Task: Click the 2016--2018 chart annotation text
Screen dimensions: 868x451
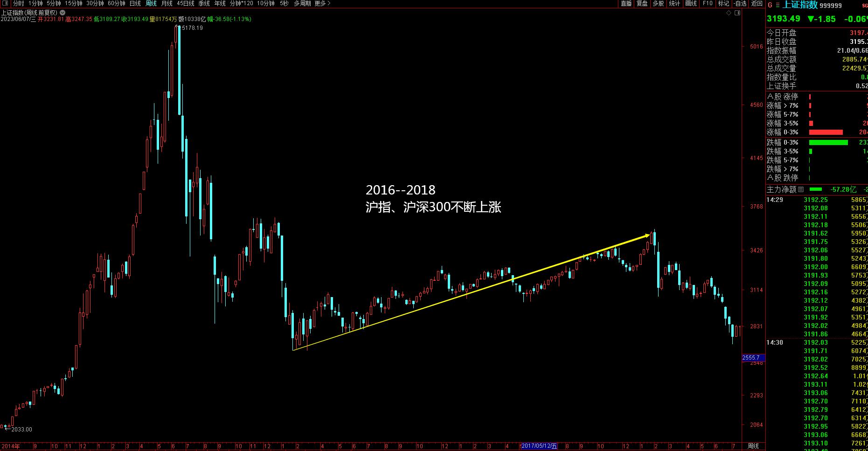Action: click(401, 190)
